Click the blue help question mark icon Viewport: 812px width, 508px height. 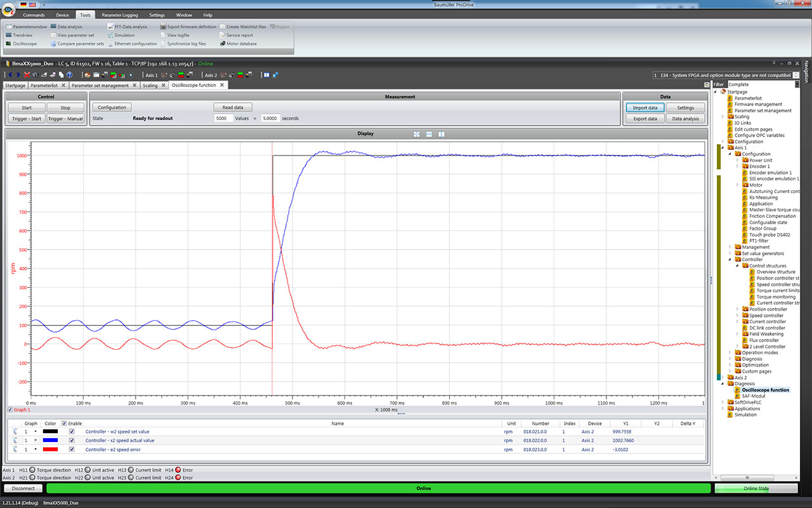69,75
